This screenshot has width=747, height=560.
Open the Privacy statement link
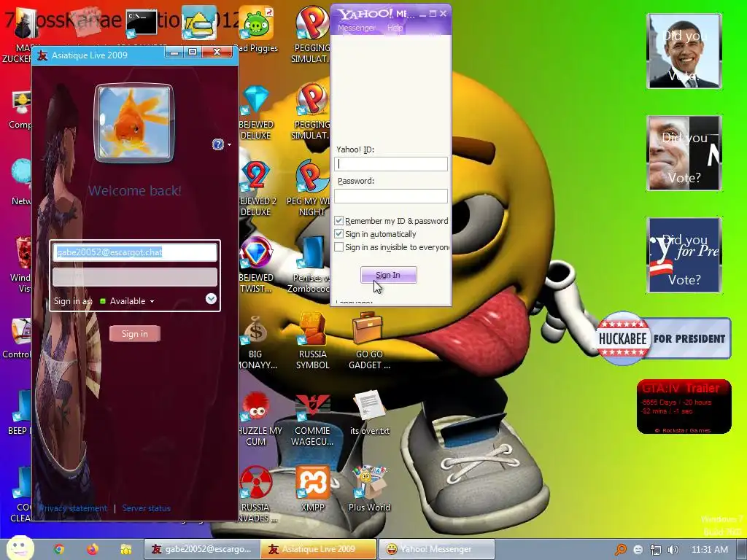[72, 508]
